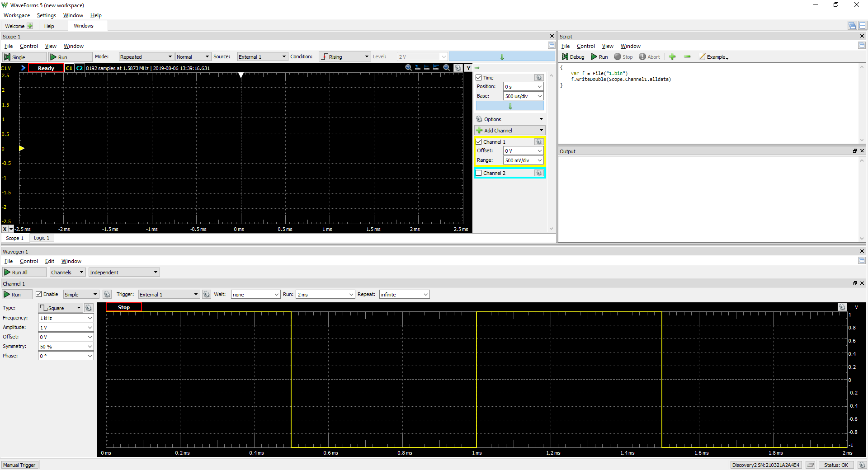
Task: Click the Manual Trigger button
Action: [x=19, y=465]
